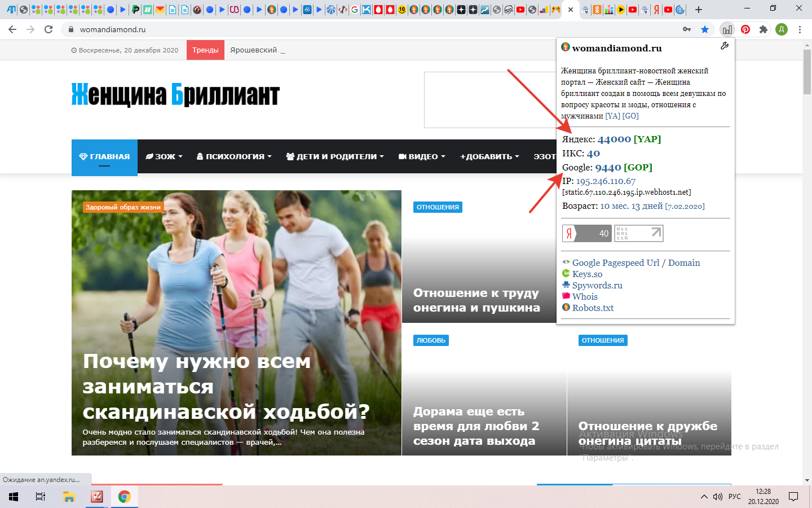The image size is (812, 508).
Task: Click the [YAP] link
Action: pyautogui.click(x=647, y=139)
